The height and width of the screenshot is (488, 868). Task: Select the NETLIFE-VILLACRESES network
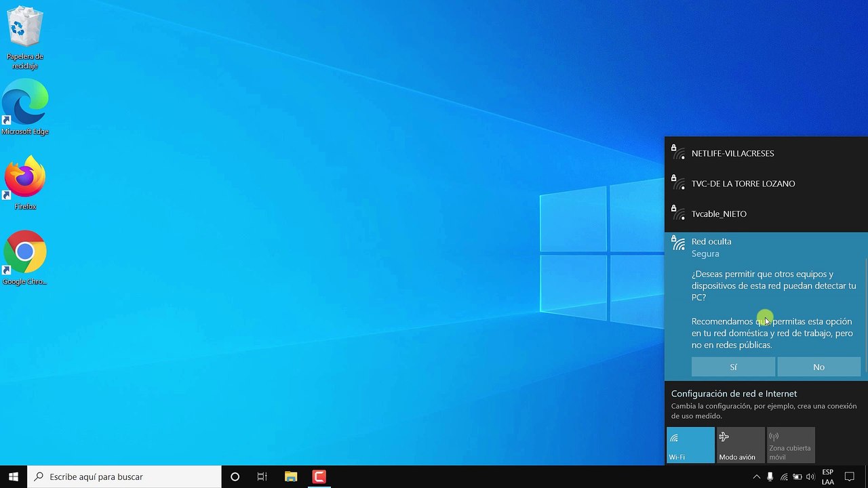(766, 153)
